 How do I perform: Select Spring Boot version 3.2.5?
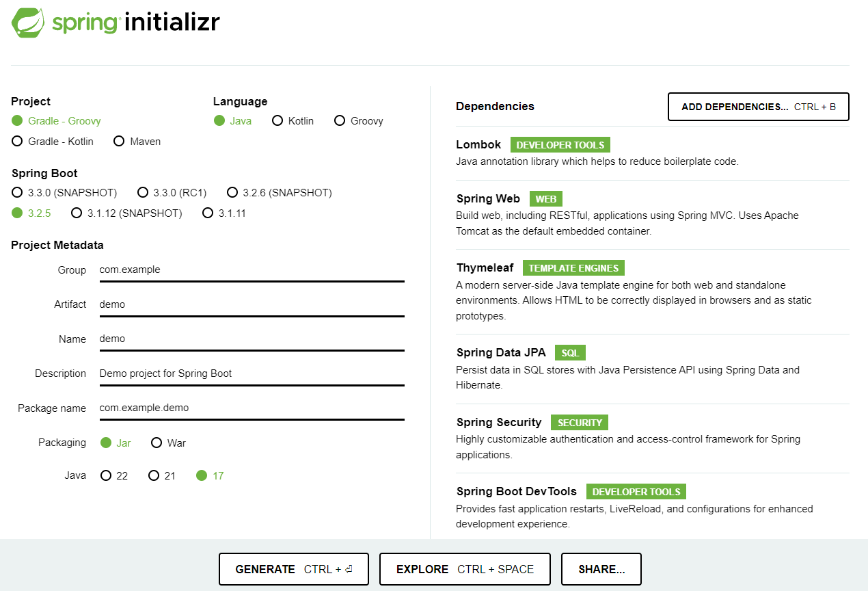click(31, 213)
